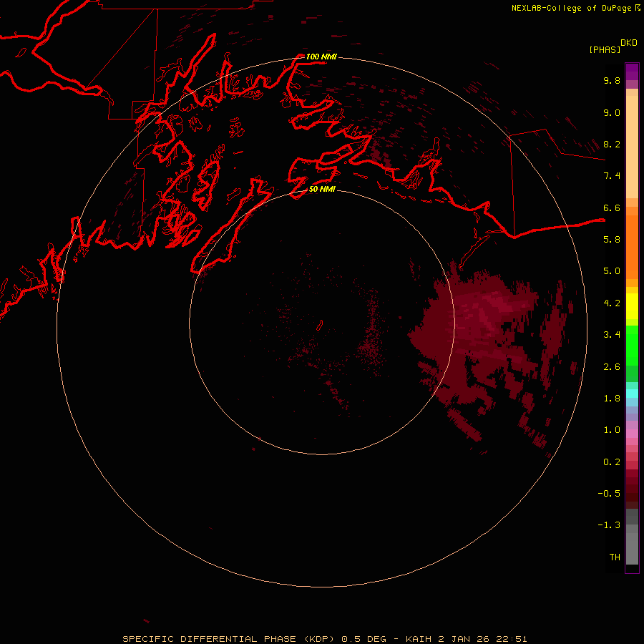Click the TH threshold label on scale
The image size is (644, 644).
pos(615,557)
